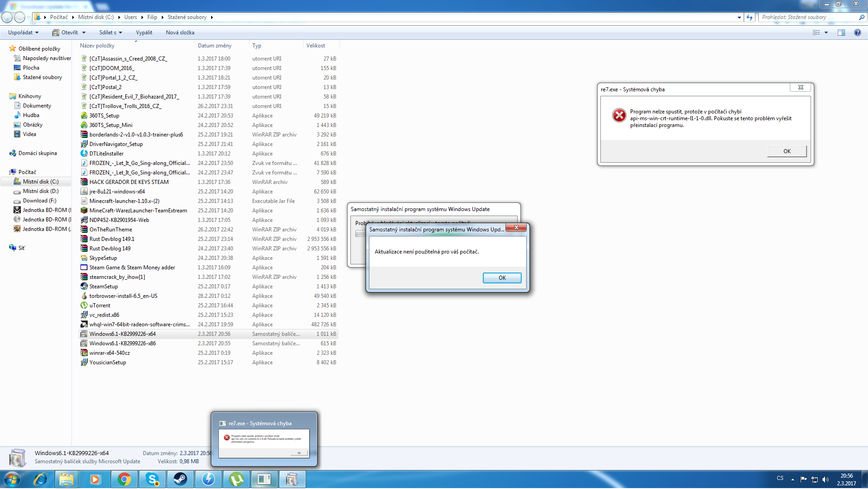Click Nová složka button
The width and height of the screenshot is (868, 489).
tap(180, 33)
